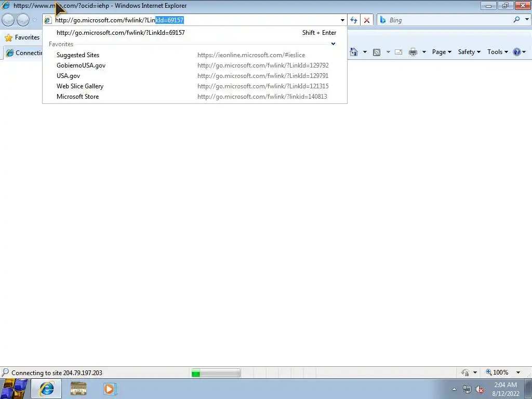Open the Tools menu
This screenshot has height=399, width=532.
497,52
